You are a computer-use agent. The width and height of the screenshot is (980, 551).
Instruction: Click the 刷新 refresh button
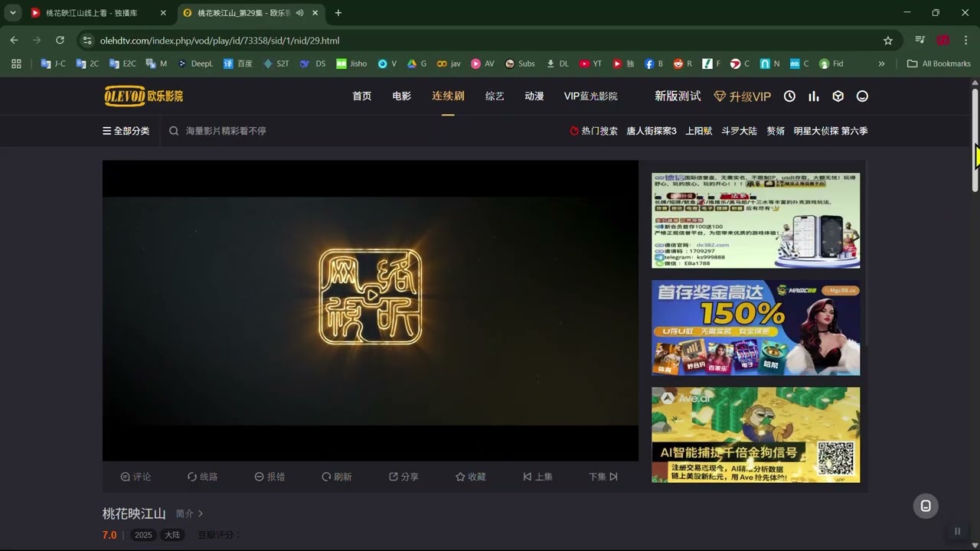tap(337, 477)
